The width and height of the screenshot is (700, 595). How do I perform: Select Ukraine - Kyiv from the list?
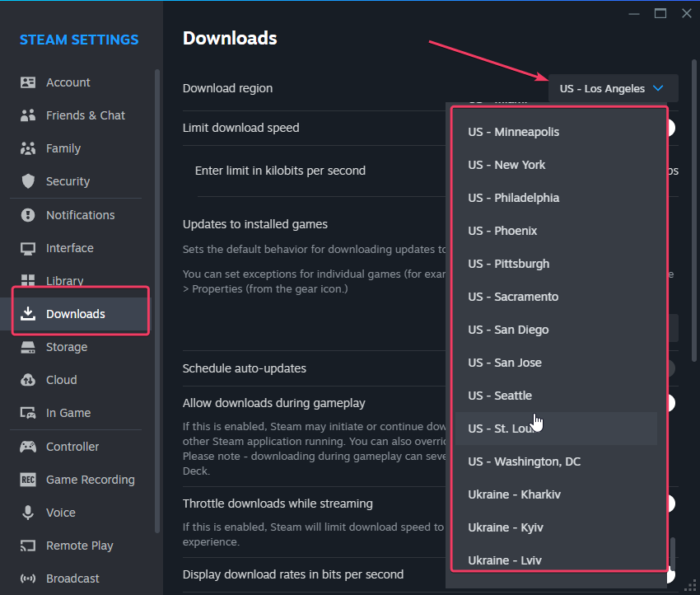click(556, 527)
